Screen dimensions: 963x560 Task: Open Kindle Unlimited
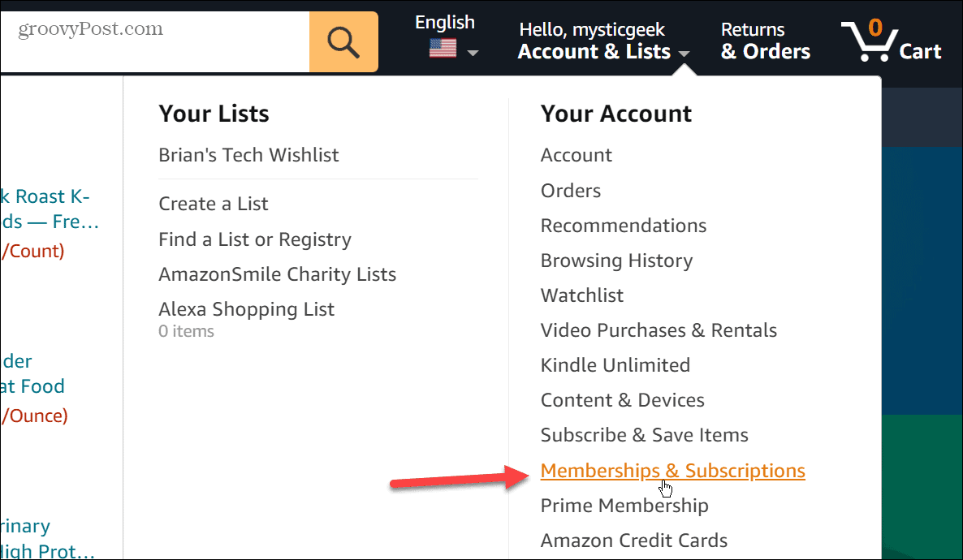[x=615, y=365]
